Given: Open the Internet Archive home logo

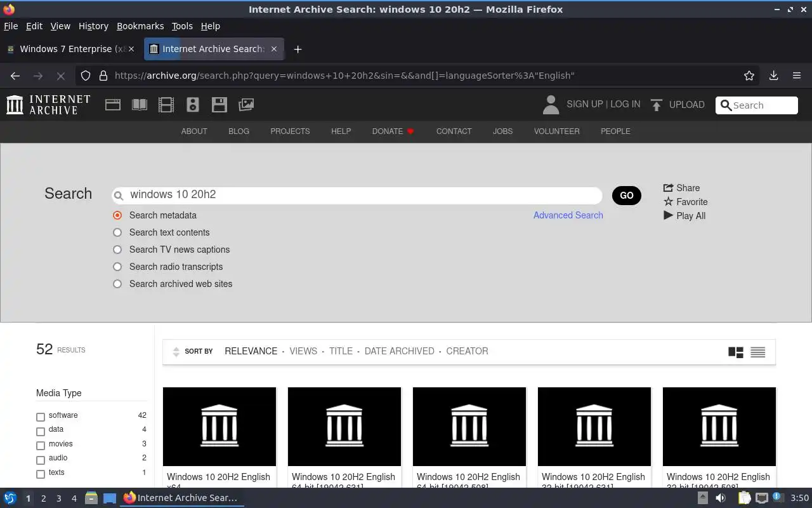Looking at the screenshot, I should click(x=48, y=105).
